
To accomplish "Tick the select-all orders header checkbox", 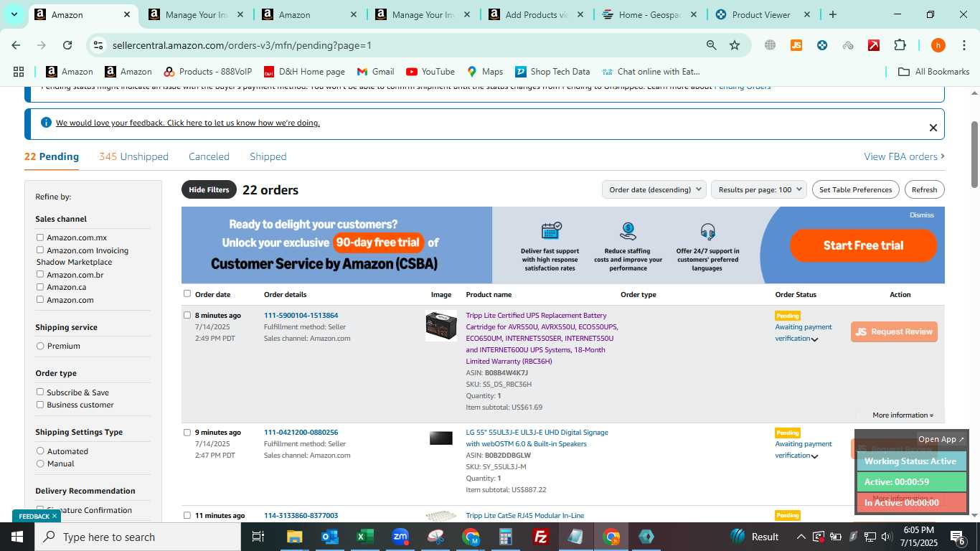I will [x=187, y=293].
